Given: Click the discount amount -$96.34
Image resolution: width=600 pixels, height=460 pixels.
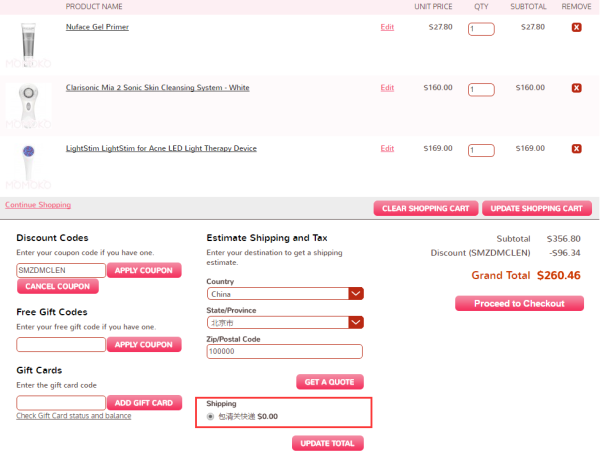Looking at the screenshot, I should [x=565, y=253].
